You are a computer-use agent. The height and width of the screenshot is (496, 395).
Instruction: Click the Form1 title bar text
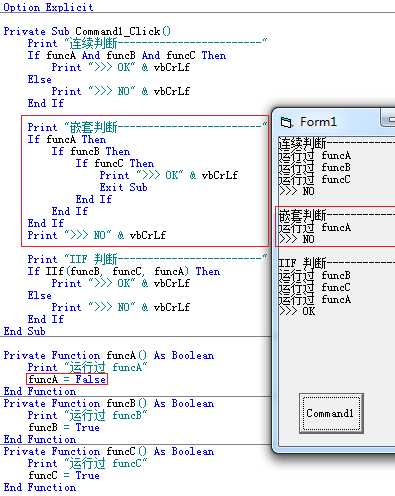[318, 122]
